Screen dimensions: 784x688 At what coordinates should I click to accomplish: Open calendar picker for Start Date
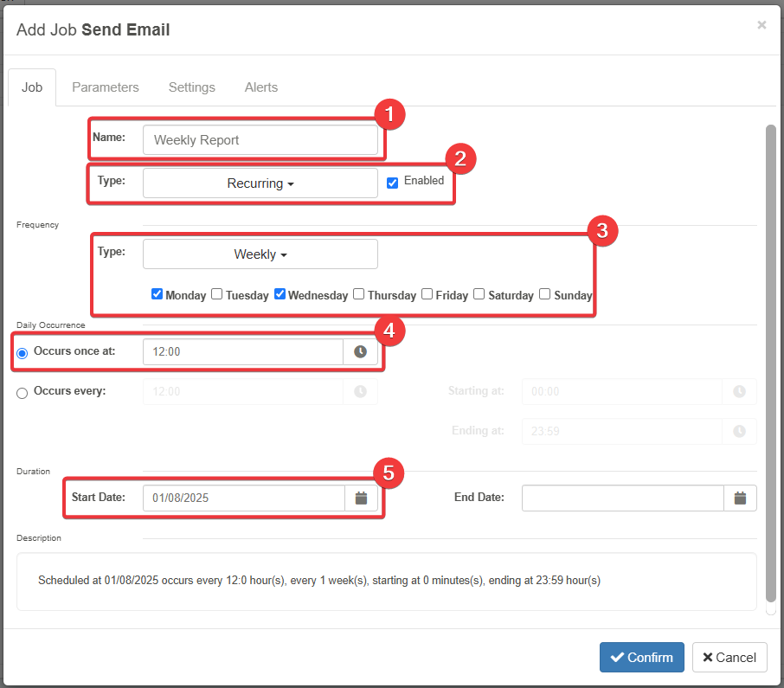361,498
